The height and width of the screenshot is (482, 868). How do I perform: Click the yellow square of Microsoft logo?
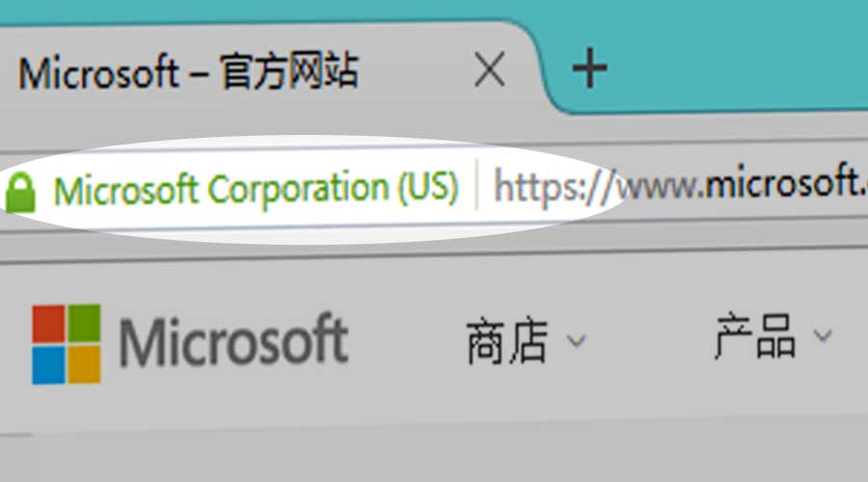(x=84, y=364)
